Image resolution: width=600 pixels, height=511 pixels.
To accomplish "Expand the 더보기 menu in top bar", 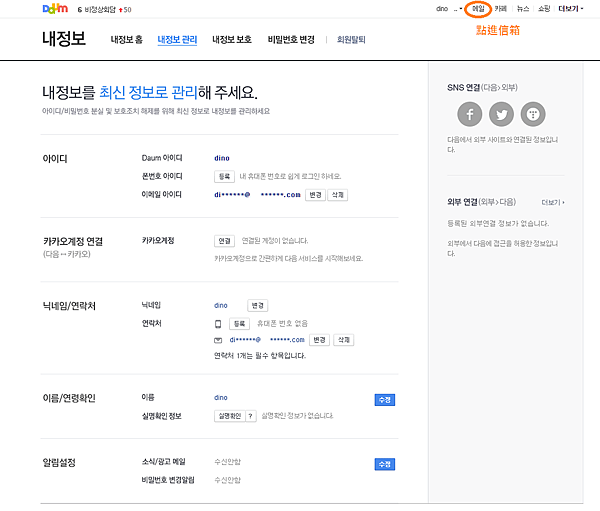I will click(571, 9).
